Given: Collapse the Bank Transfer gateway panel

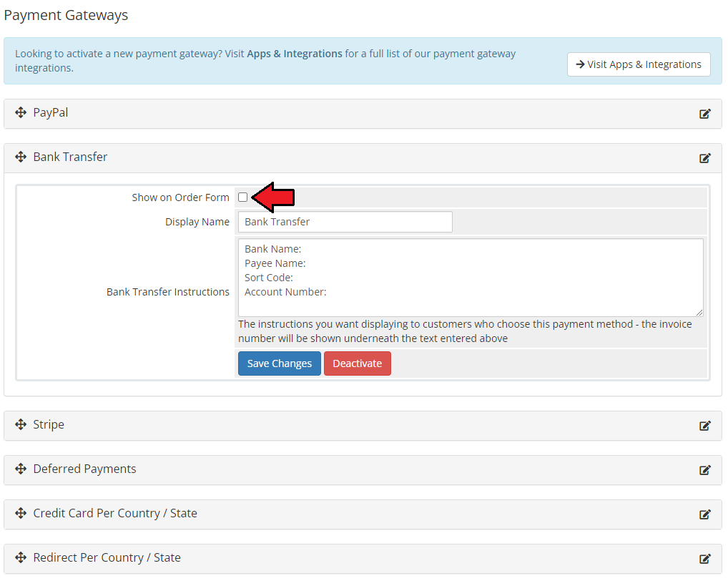Looking at the screenshot, I should pyautogui.click(x=363, y=158).
